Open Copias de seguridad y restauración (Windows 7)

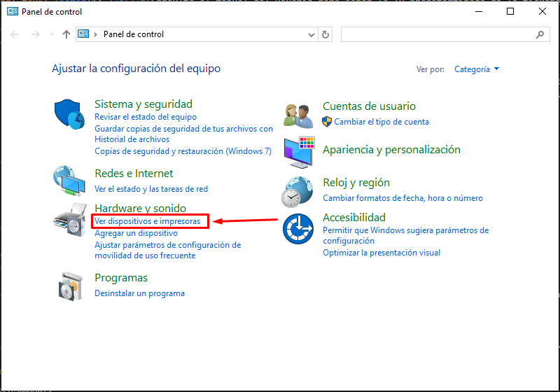(183, 151)
